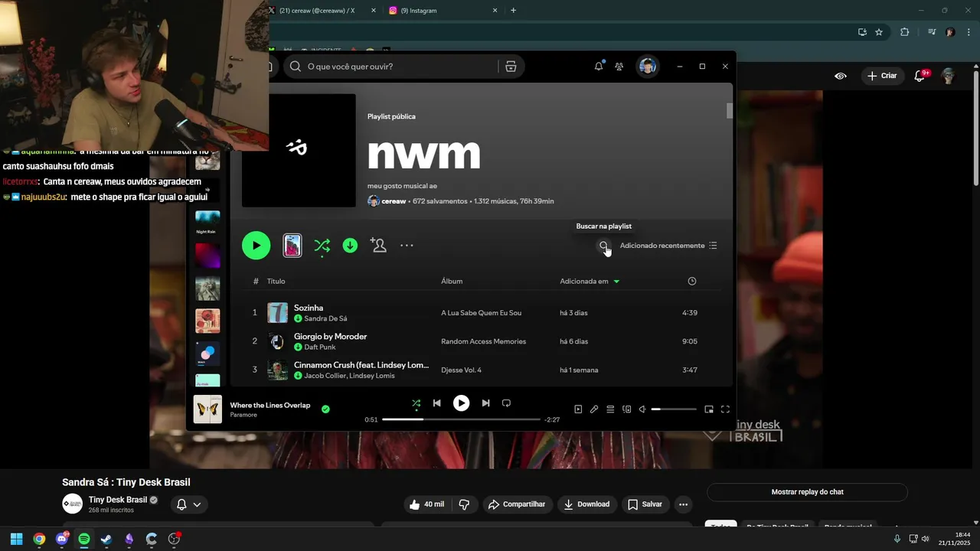Bookmark this page with the star icon
This screenshot has height=551, width=980.
point(879,32)
